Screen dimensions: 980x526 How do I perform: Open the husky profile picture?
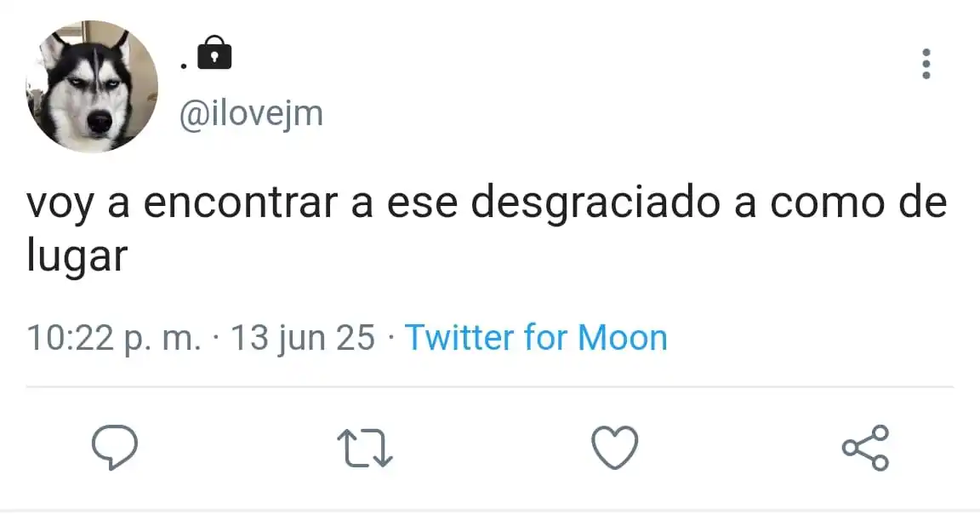92,86
